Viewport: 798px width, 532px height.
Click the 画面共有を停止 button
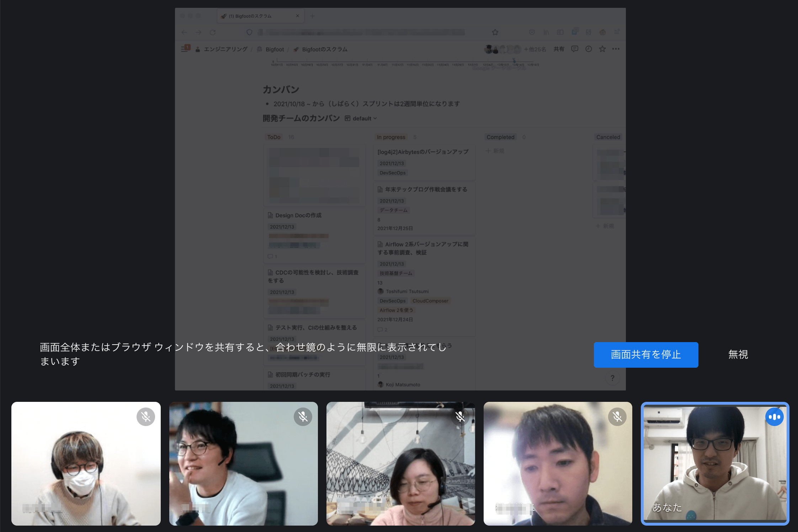[646, 355]
